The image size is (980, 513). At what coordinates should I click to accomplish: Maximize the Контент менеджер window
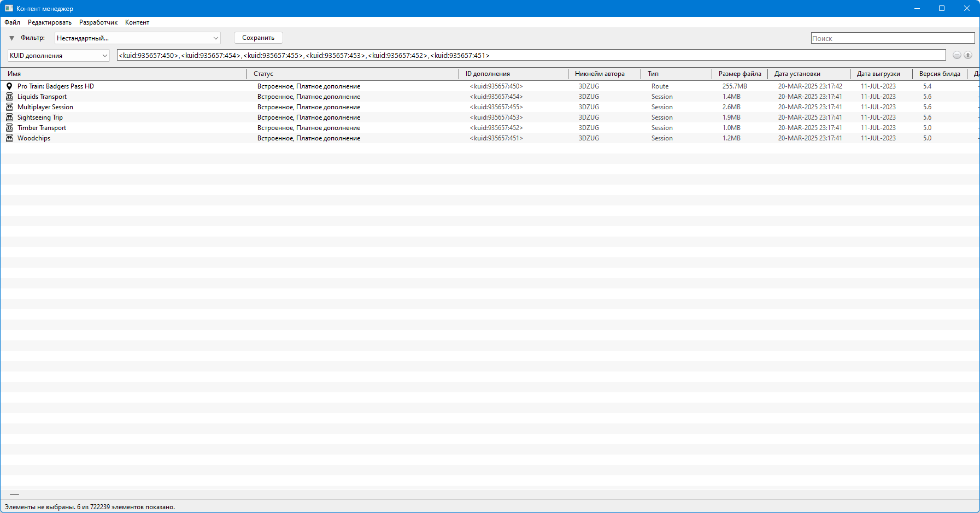[x=942, y=8]
